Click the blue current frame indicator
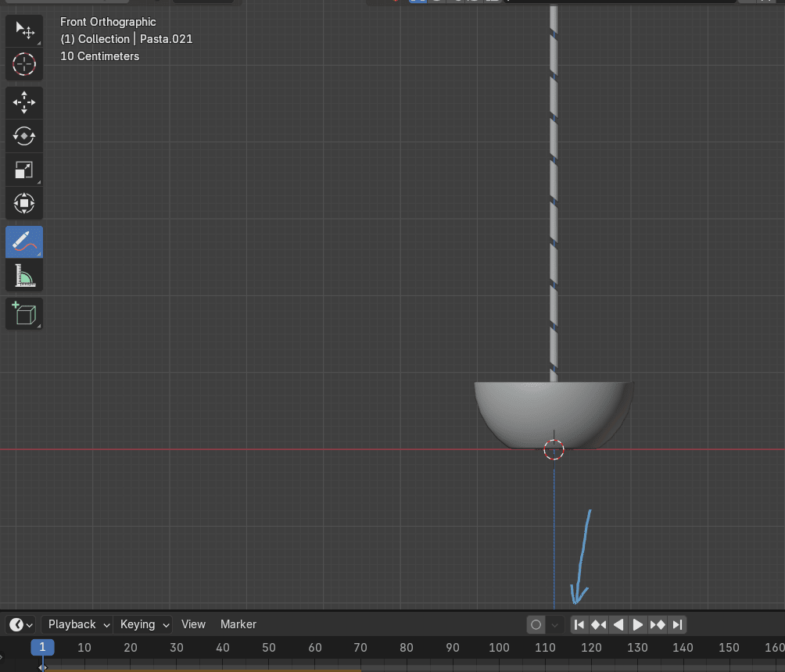Viewport: 785px width, 672px height. (42, 647)
